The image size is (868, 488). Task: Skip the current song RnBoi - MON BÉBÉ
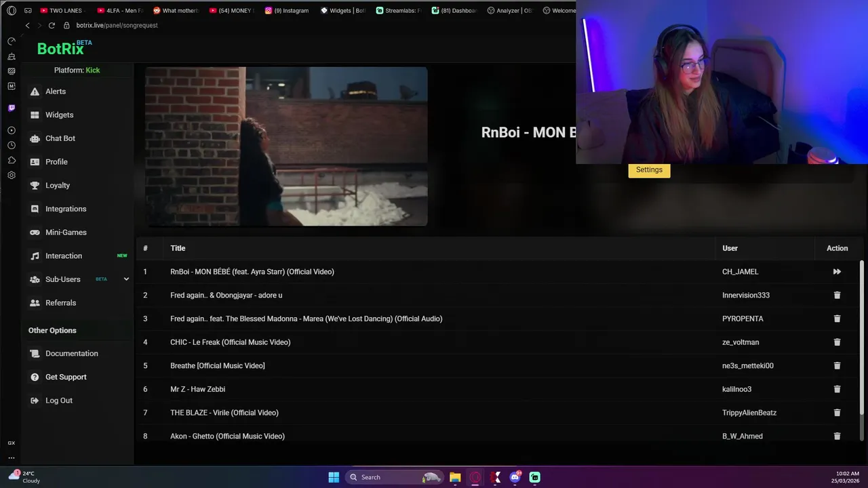[837, 272]
